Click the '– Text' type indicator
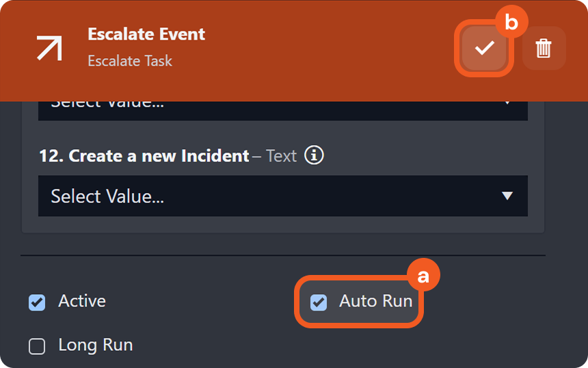 point(274,156)
